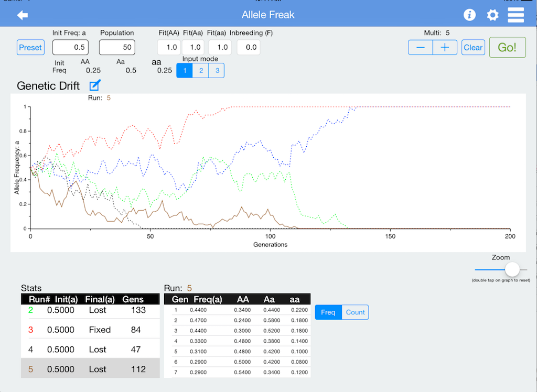This screenshot has height=392, width=537.
Task: Open the info icon
Action: coord(469,15)
